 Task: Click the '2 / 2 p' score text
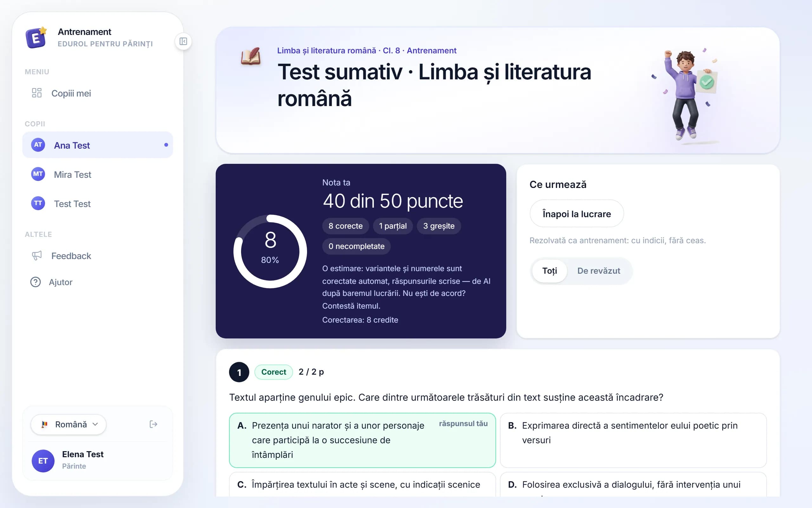click(311, 372)
